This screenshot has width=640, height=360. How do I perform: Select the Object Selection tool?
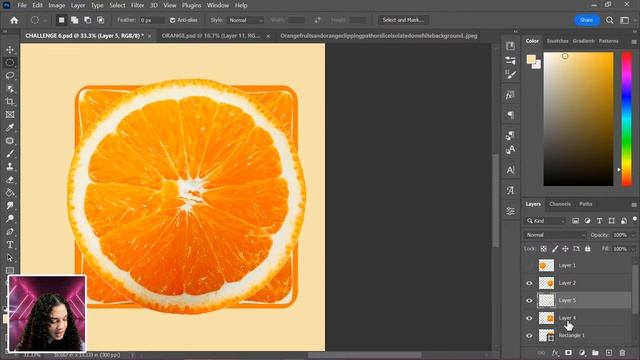pos(10,89)
